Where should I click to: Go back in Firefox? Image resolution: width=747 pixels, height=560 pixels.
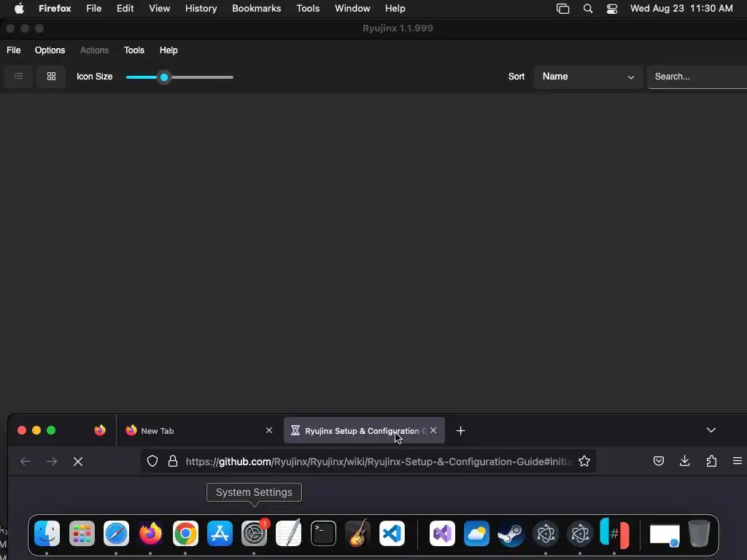(x=26, y=461)
